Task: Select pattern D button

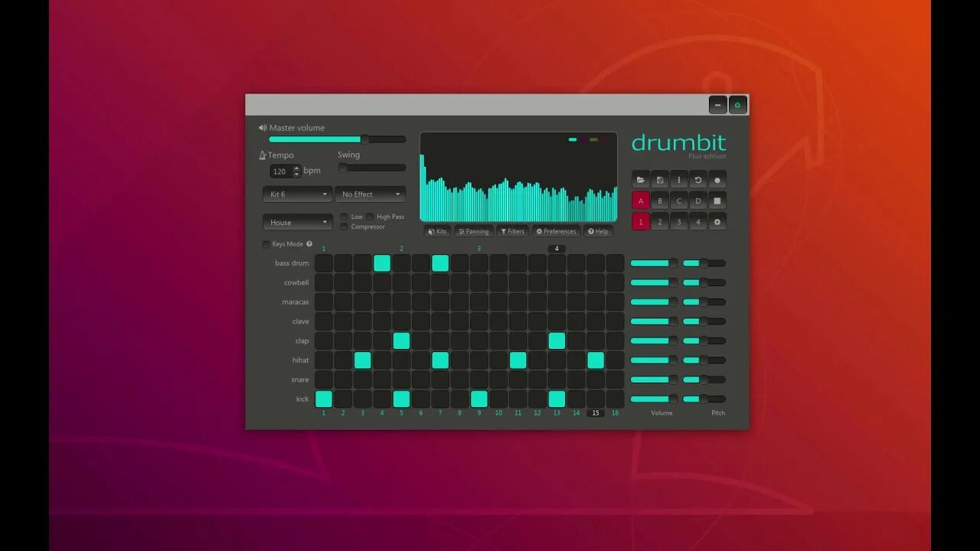Action: coord(698,201)
